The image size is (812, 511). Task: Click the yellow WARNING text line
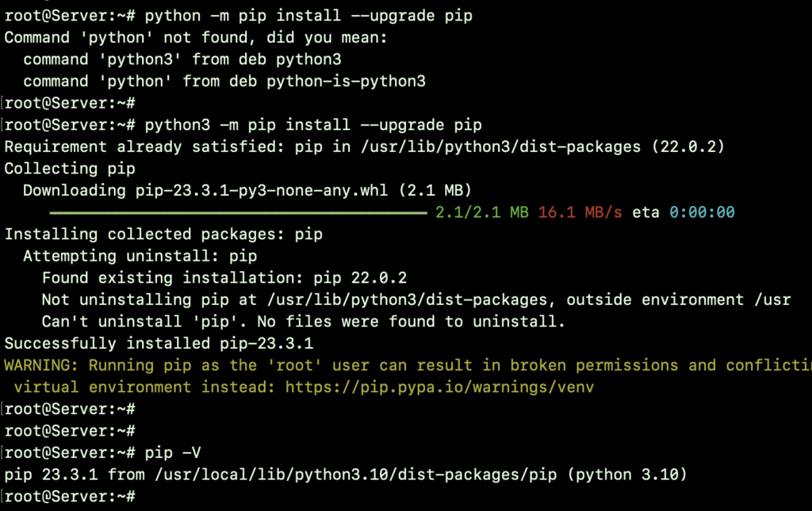[408, 366]
